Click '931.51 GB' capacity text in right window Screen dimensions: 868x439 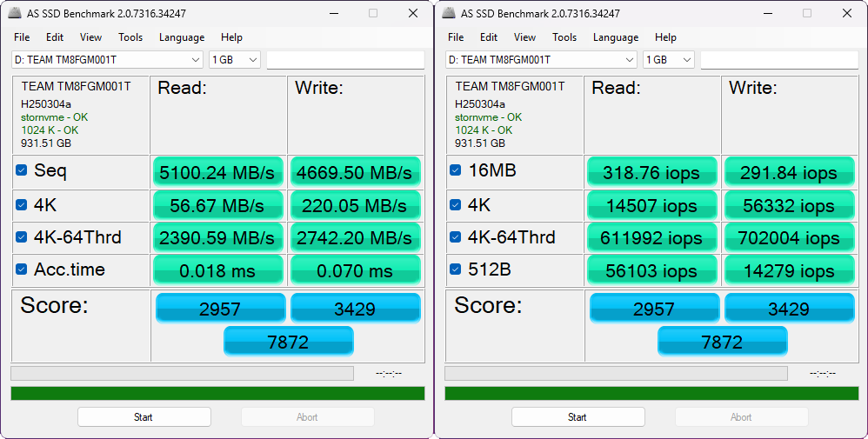pos(480,143)
